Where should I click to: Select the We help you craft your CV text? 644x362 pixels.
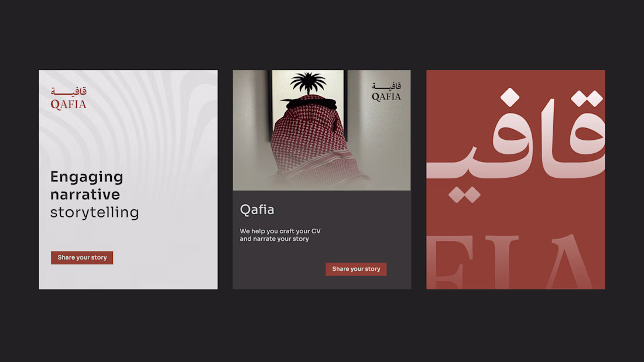tap(280, 235)
